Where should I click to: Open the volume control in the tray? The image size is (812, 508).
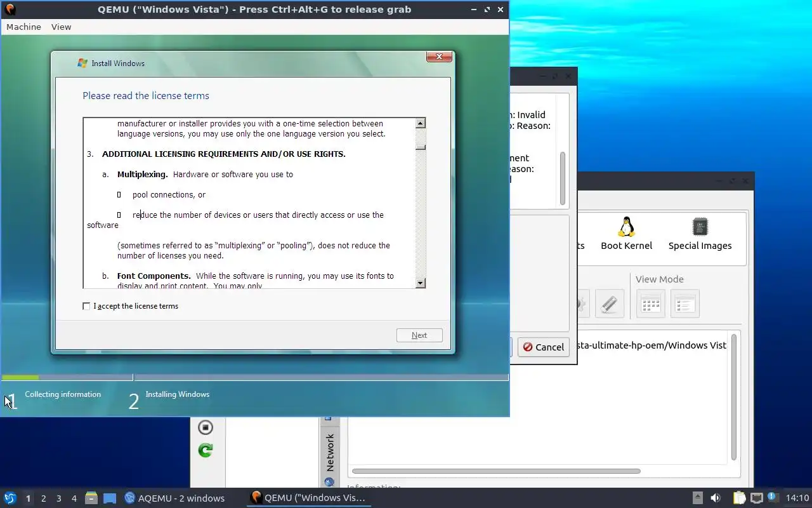pyautogui.click(x=715, y=498)
